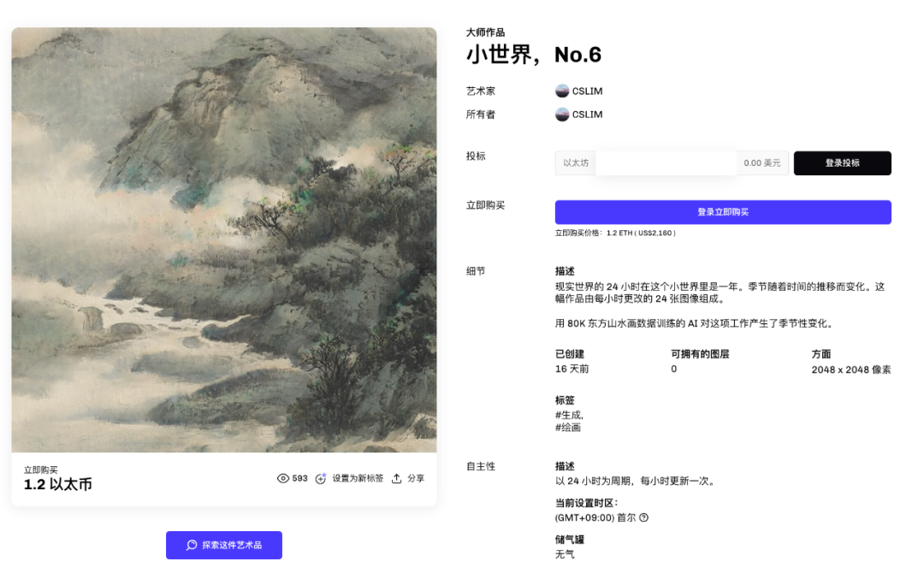Click the 以太坊 currency label in bid box

[x=575, y=163]
